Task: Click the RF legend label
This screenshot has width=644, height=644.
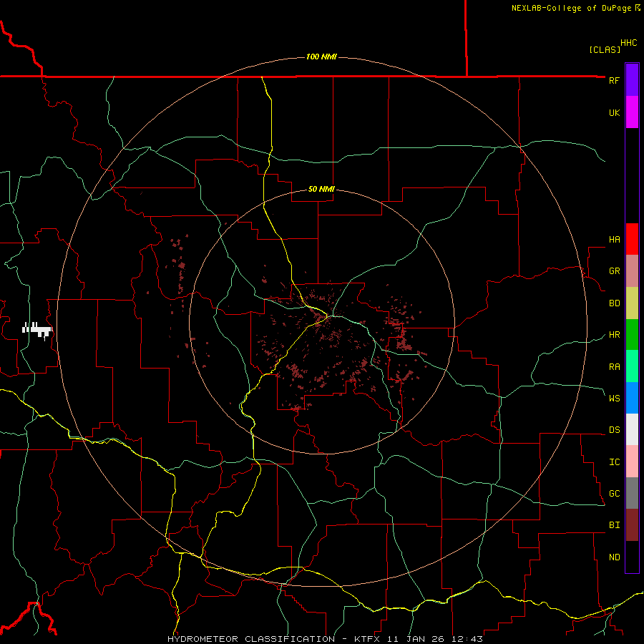Action: (614, 81)
